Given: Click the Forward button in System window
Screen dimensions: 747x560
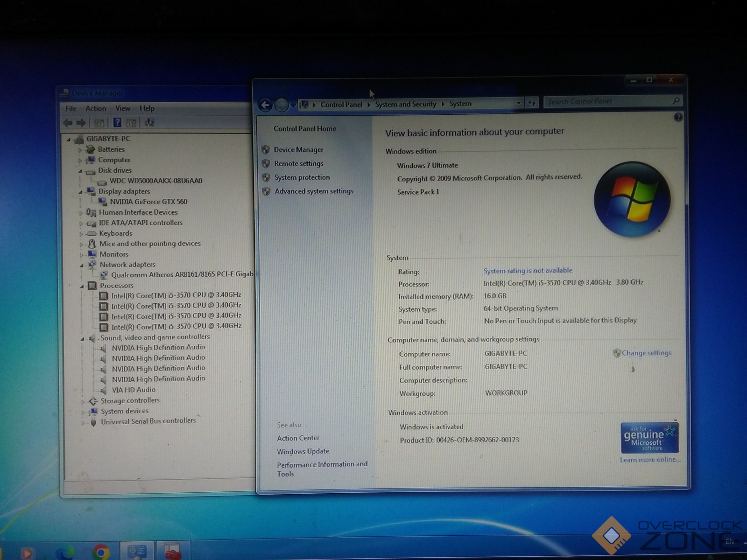Looking at the screenshot, I should 282,105.
